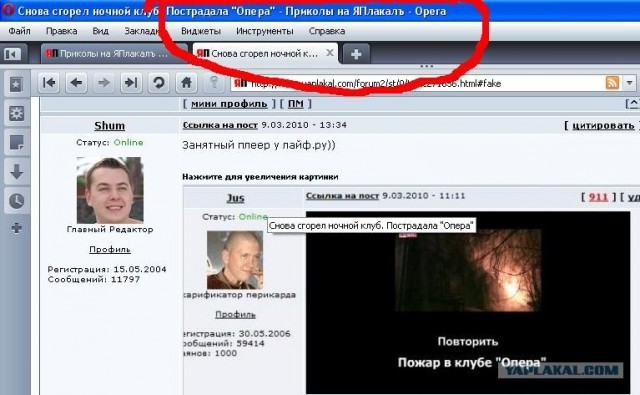Open the Инструменты menu

[264, 31]
